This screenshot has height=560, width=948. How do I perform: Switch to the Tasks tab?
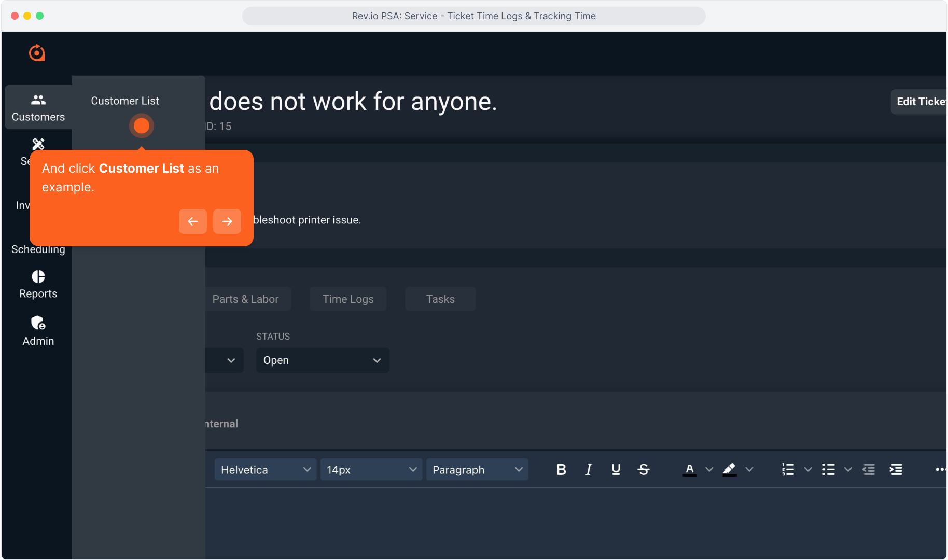440,299
